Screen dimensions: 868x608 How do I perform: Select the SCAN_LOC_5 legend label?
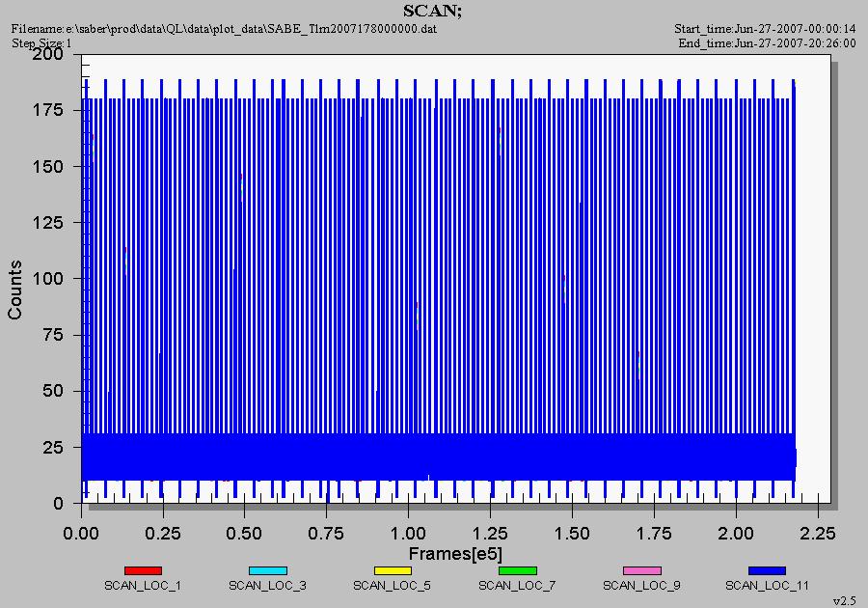392,585
